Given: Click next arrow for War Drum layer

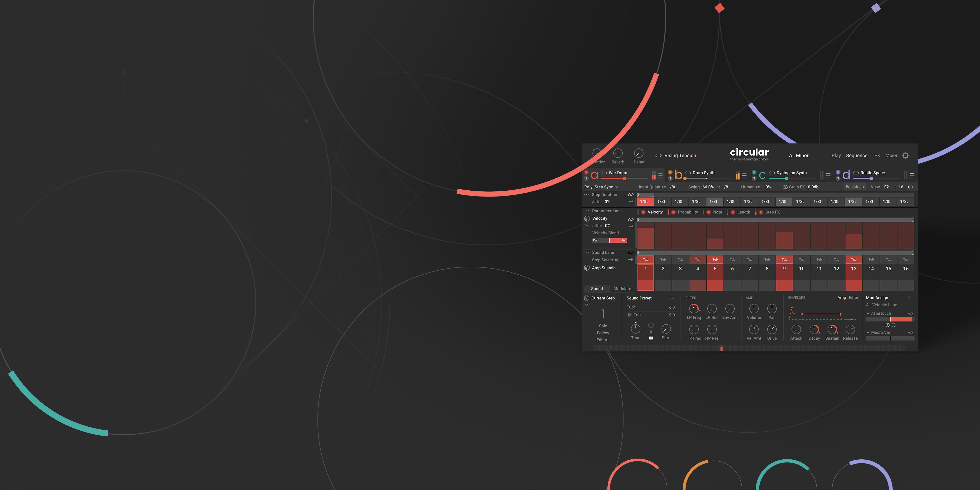Looking at the screenshot, I should click(x=606, y=173).
